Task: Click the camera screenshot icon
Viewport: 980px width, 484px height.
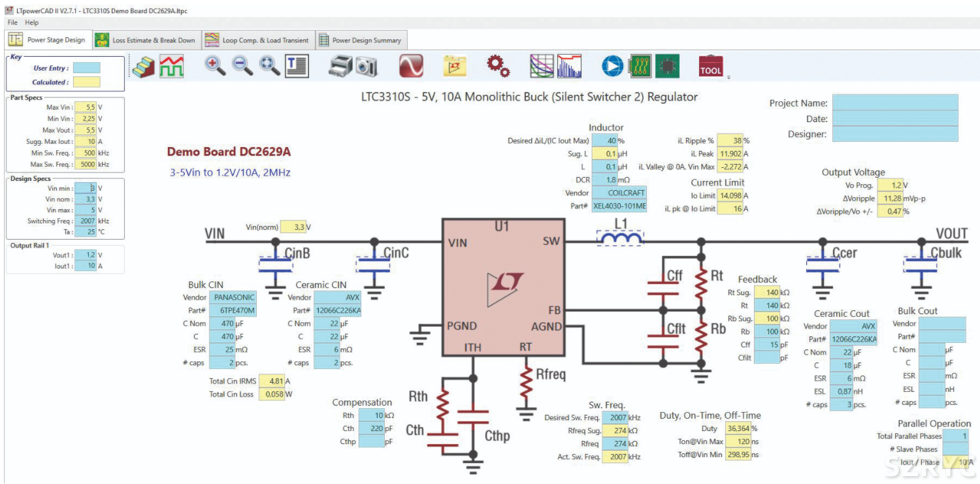Action: coord(366,65)
